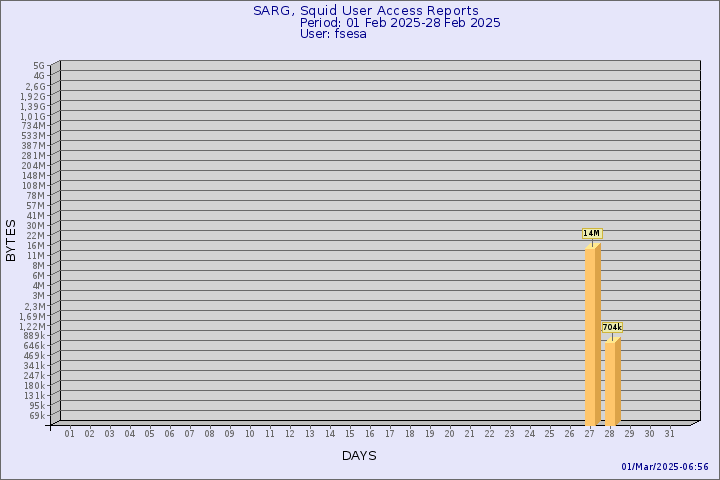Click the 108M tick on the bytes axis
The width and height of the screenshot is (720, 480).
tap(33, 185)
